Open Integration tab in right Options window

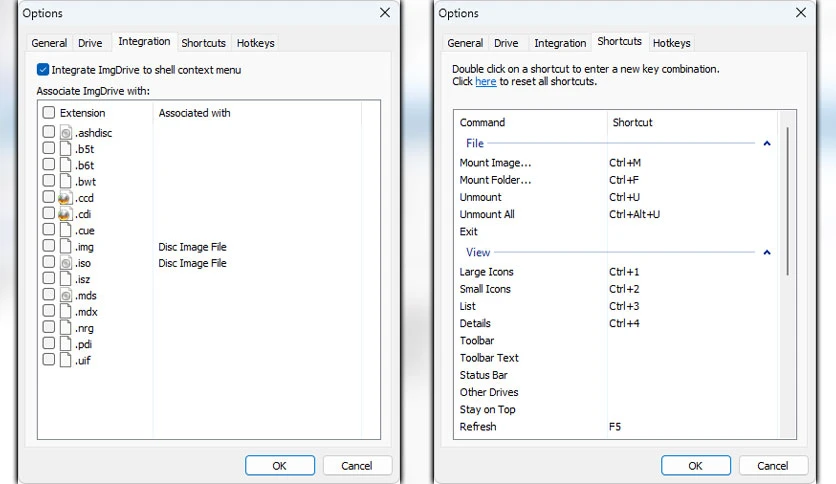560,43
